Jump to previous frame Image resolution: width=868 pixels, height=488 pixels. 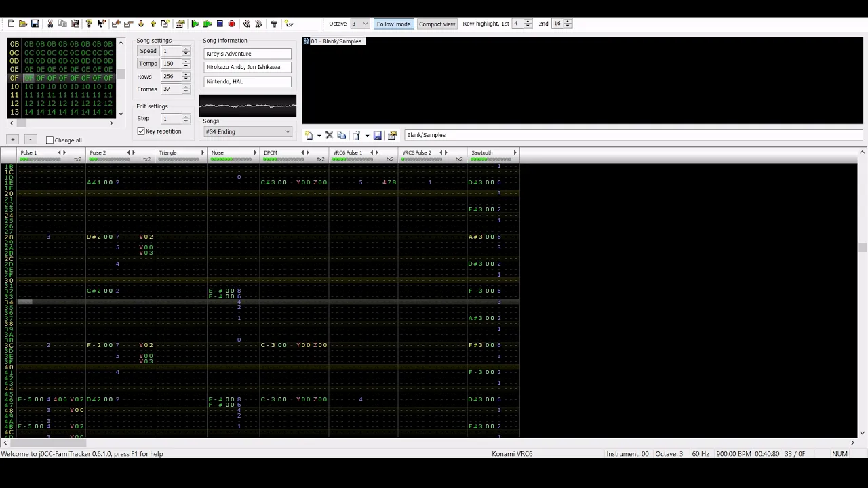tap(247, 24)
